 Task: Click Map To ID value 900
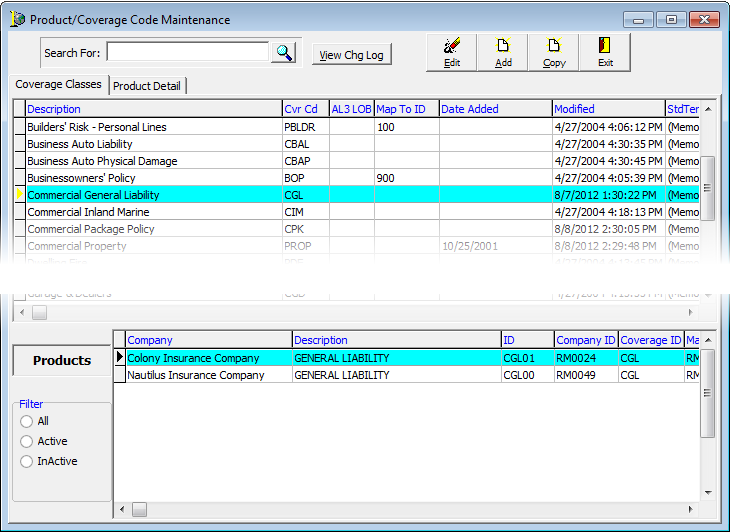coord(406,178)
